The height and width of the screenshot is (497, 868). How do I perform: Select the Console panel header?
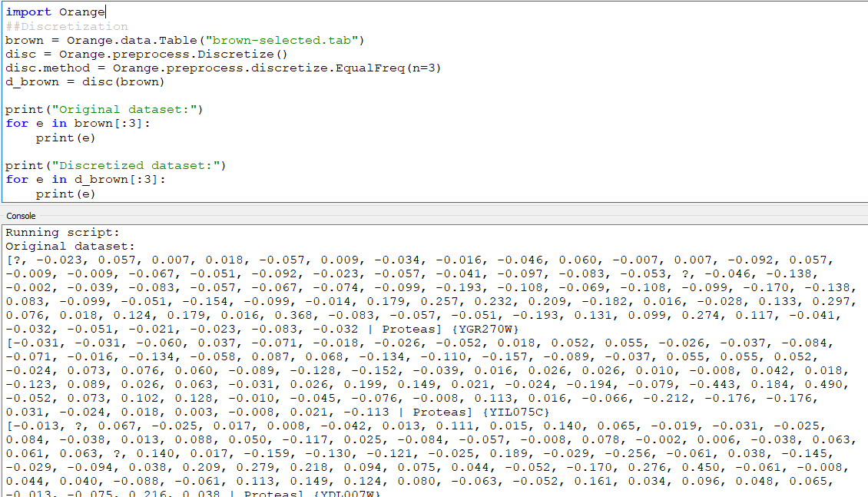pyautogui.click(x=21, y=216)
